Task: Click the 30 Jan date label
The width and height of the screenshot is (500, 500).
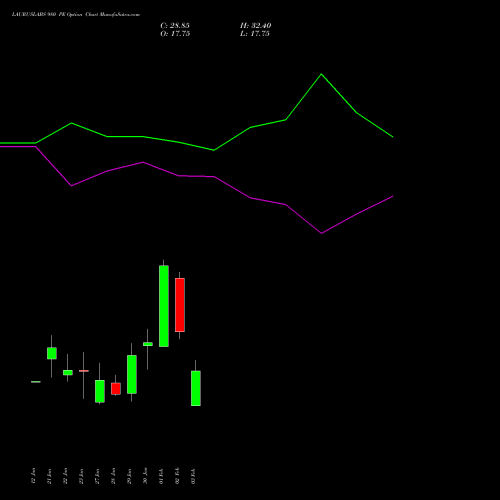Action: click(145, 476)
